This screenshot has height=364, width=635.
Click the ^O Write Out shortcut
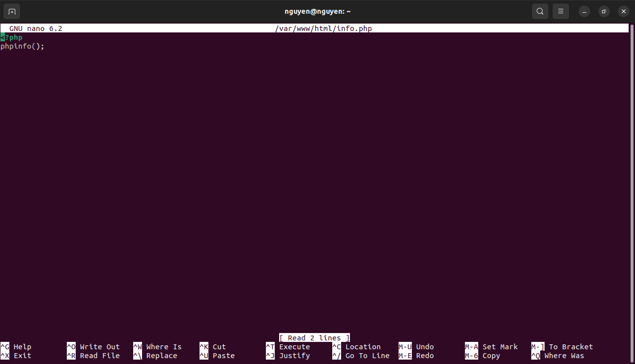(x=93, y=347)
